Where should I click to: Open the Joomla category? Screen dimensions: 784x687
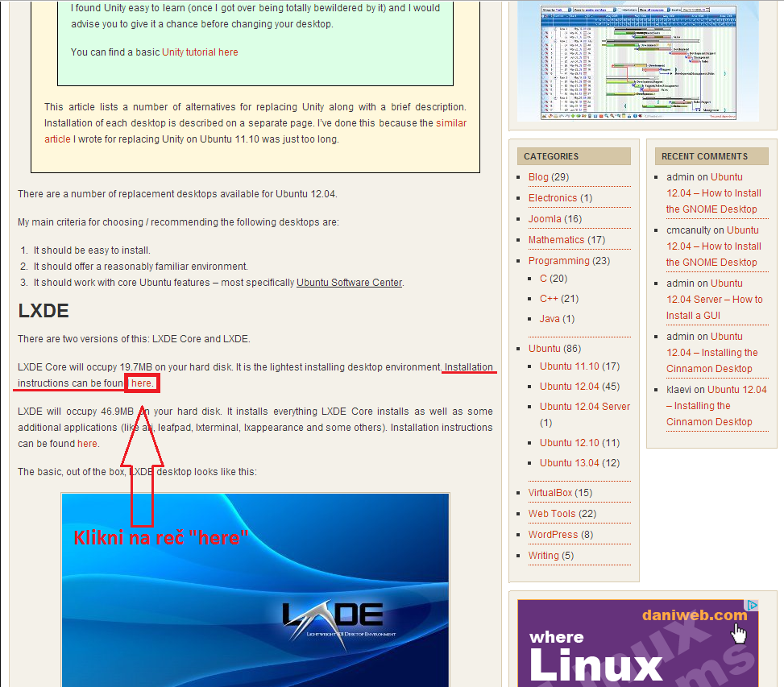pyautogui.click(x=545, y=219)
